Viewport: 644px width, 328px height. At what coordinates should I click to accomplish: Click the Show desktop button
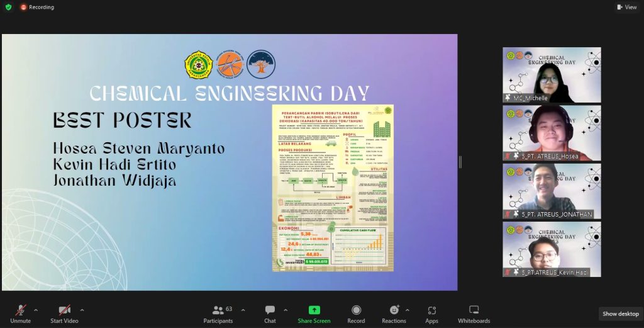(620, 314)
